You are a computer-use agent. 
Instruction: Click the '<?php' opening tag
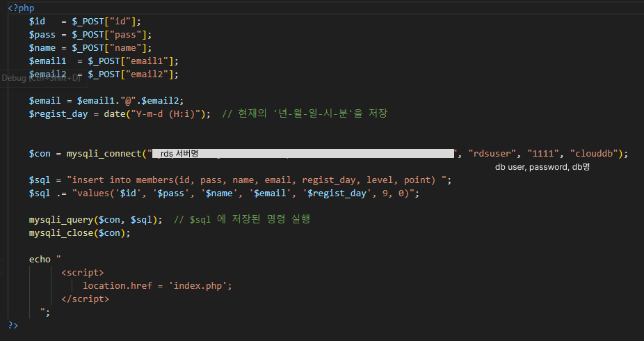(21, 8)
